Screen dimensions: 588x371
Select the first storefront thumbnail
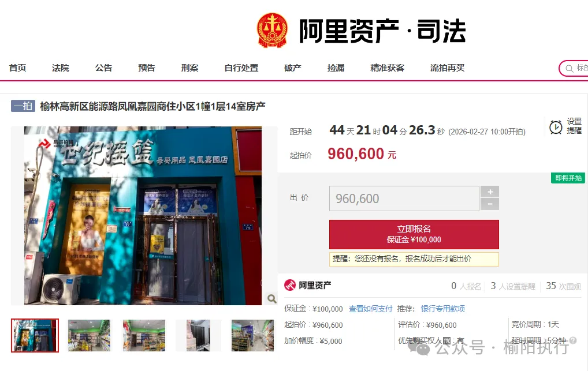click(35, 335)
